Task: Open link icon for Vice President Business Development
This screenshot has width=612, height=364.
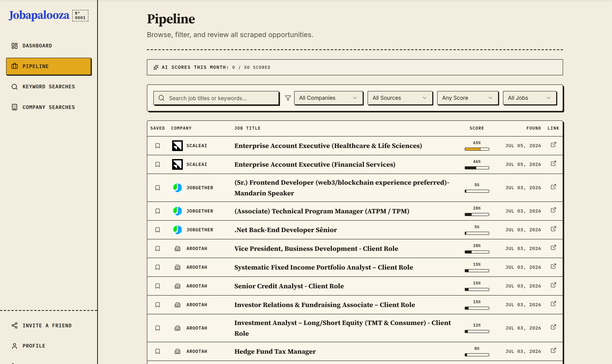Action: tap(553, 248)
